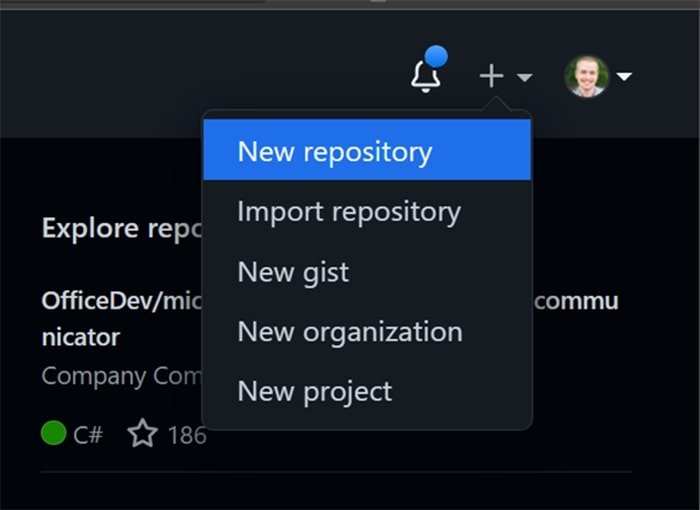Click New organization in the dropdown
This screenshot has height=510, width=700.
tap(350, 332)
